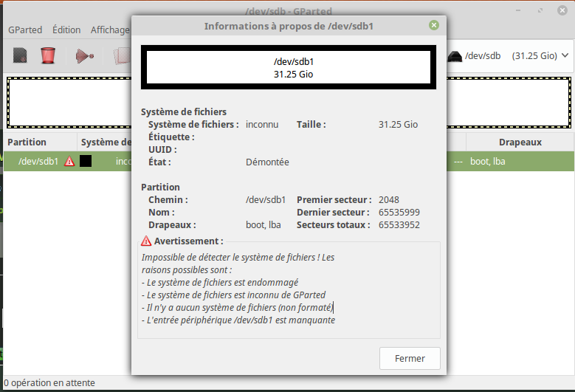Click the Taille value 31.25 Gio
The height and width of the screenshot is (392, 575).
coord(398,124)
